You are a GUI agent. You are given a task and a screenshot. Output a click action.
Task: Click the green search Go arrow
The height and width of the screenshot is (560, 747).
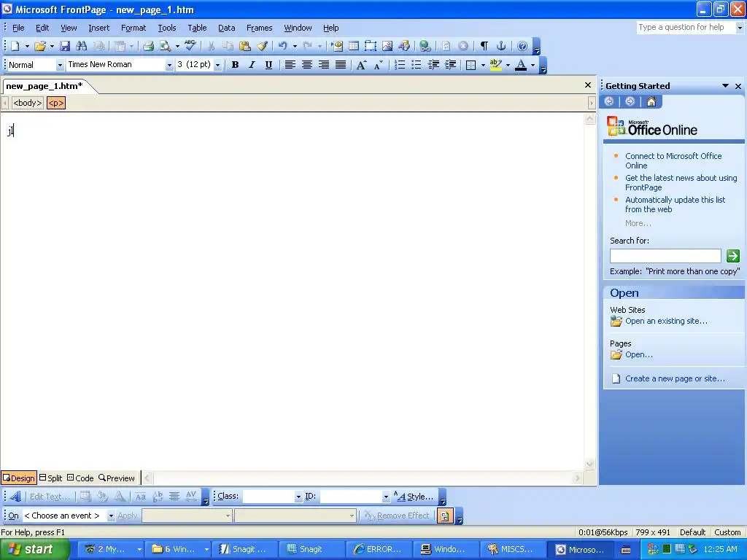[732, 256]
